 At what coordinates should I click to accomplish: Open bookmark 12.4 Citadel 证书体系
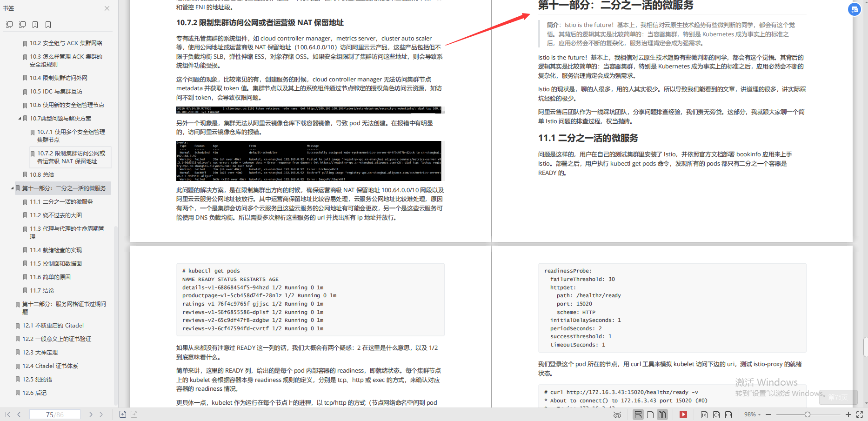[x=50, y=366]
